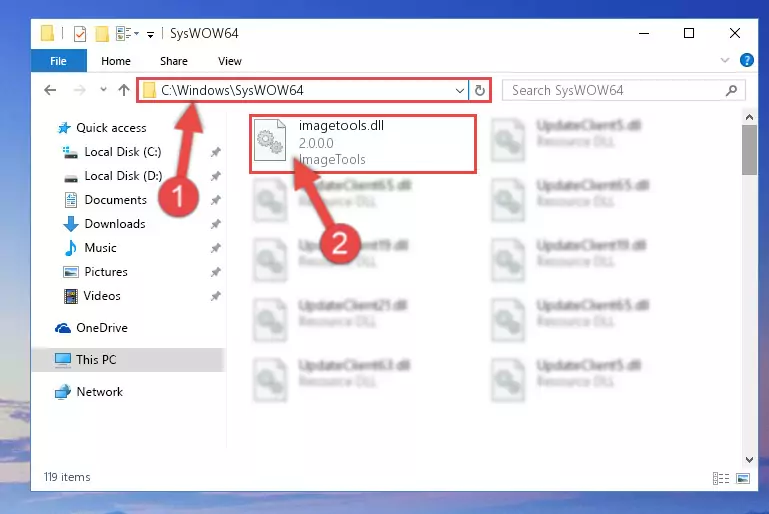Click pin icon beside Pictures
The height and width of the screenshot is (514, 769).
coord(215,272)
